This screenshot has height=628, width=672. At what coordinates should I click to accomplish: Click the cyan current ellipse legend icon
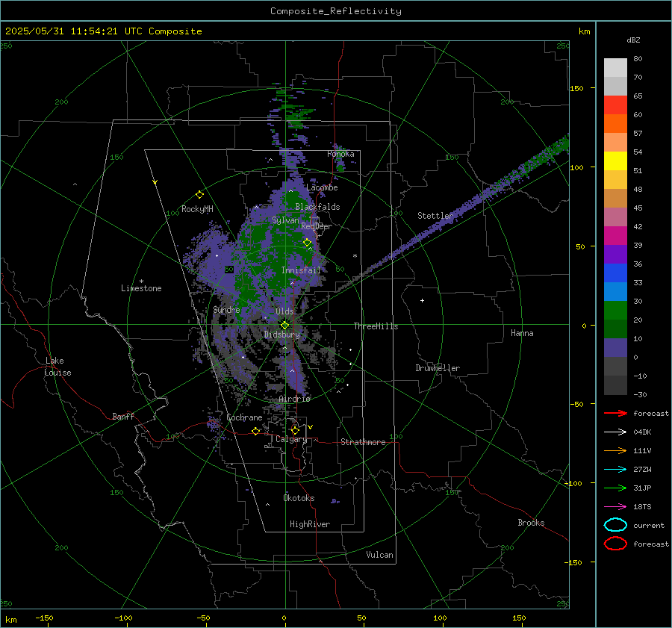[x=615, y=525]
